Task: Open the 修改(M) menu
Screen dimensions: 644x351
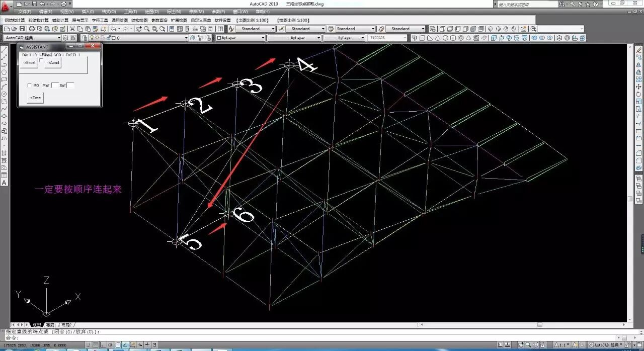Action: (196, 12)
